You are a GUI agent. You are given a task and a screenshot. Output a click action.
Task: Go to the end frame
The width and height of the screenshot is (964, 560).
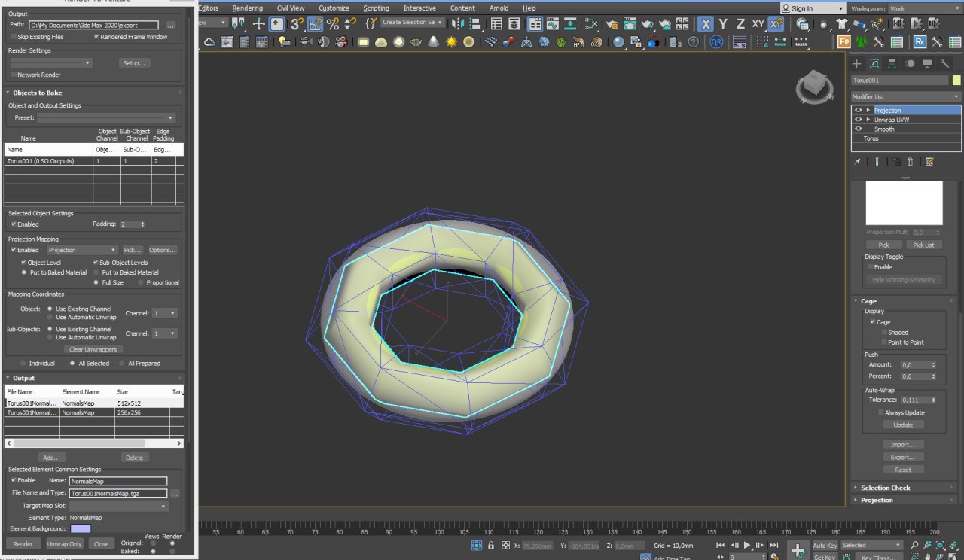773,545
